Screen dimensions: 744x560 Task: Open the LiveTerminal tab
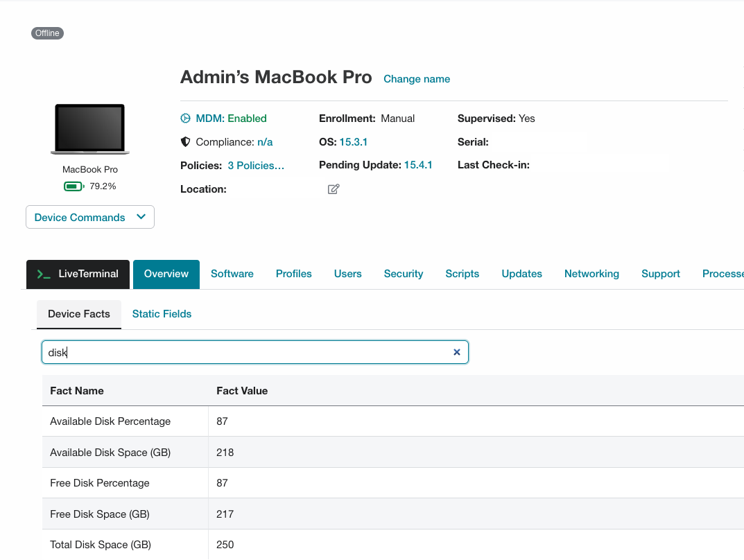pos(78,274)
